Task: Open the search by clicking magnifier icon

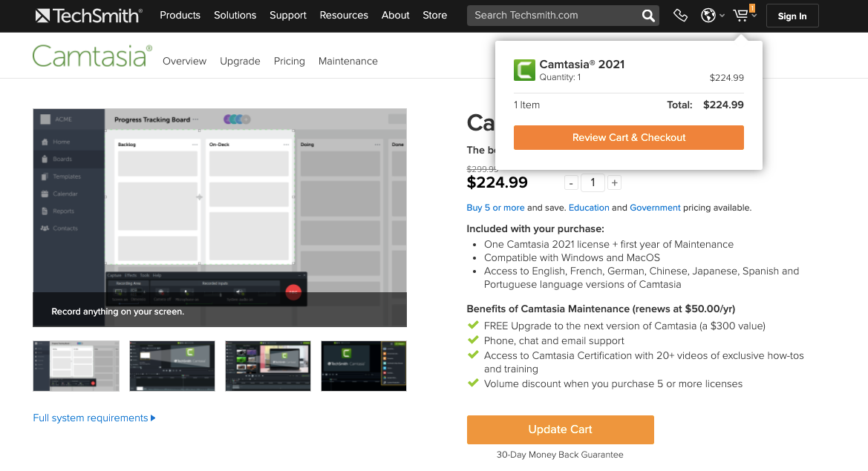Action: [647, 15]
